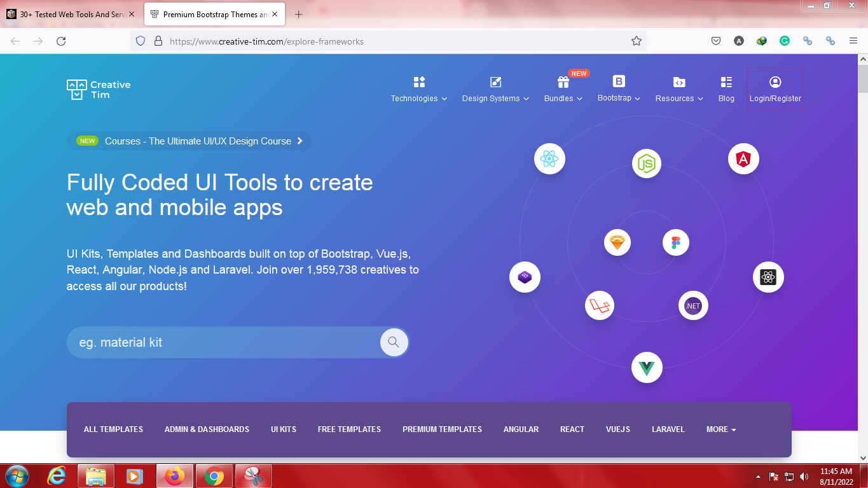The width and height of the screenshot is (868, 488).
Task: Click the Figma icon
Action: click(x=675, y=242)
